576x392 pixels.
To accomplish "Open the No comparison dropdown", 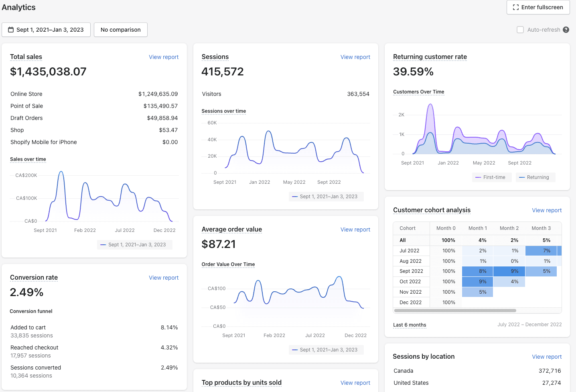I will tap(120, 30).
